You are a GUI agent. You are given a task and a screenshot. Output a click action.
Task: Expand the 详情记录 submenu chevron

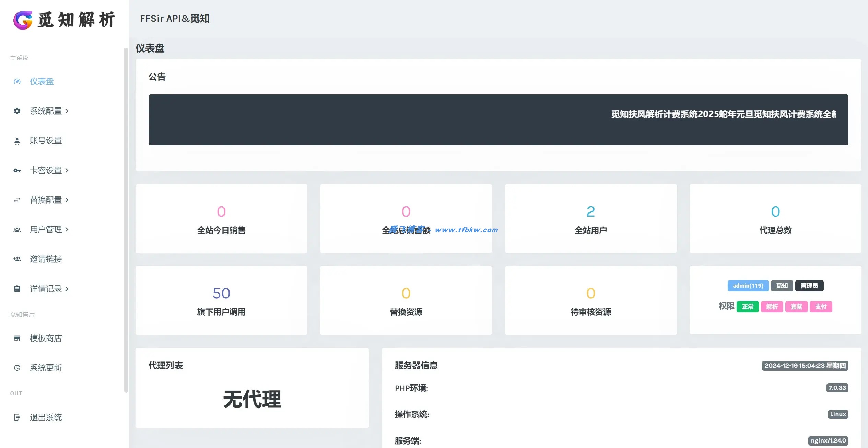(67, 289)
